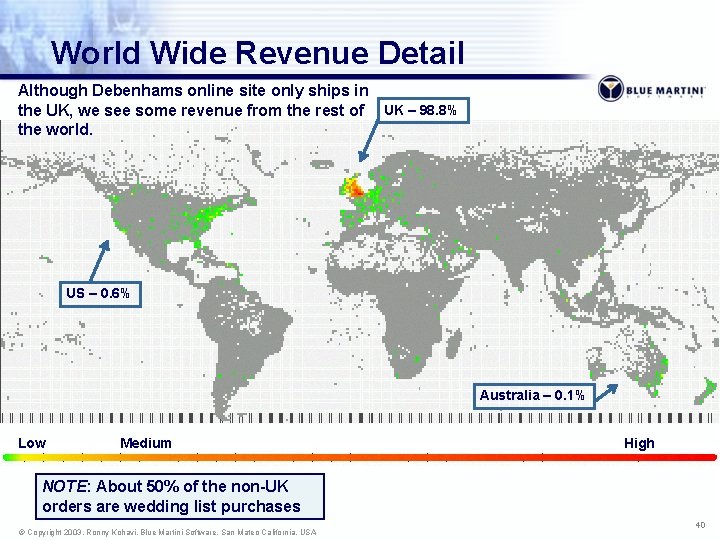720x540 pixels.
Task: Click the green New Zealand region on the map
Action: click(x=705, y=391)
